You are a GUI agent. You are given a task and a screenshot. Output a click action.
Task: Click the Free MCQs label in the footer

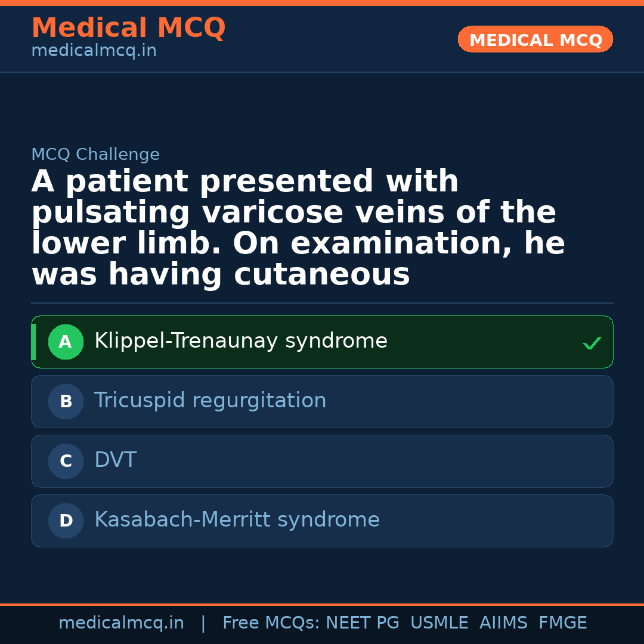(271, 623)
